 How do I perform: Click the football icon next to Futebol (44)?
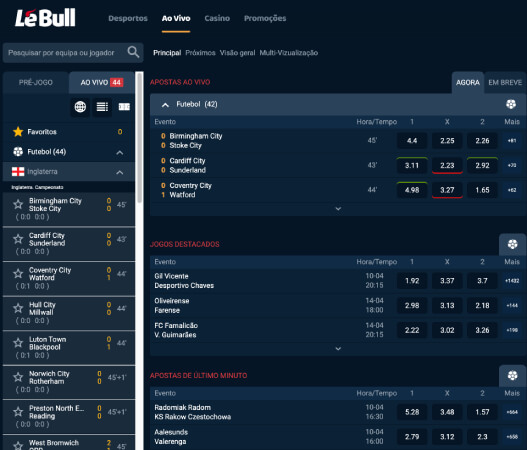click(x=18, y=152)
